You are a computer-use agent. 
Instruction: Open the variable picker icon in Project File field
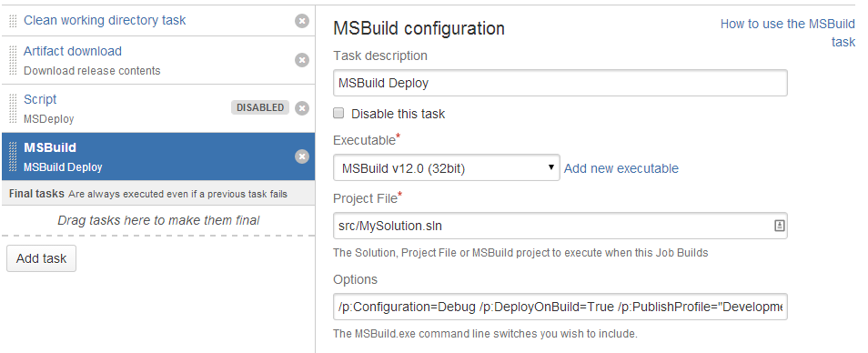pos(779,226)
